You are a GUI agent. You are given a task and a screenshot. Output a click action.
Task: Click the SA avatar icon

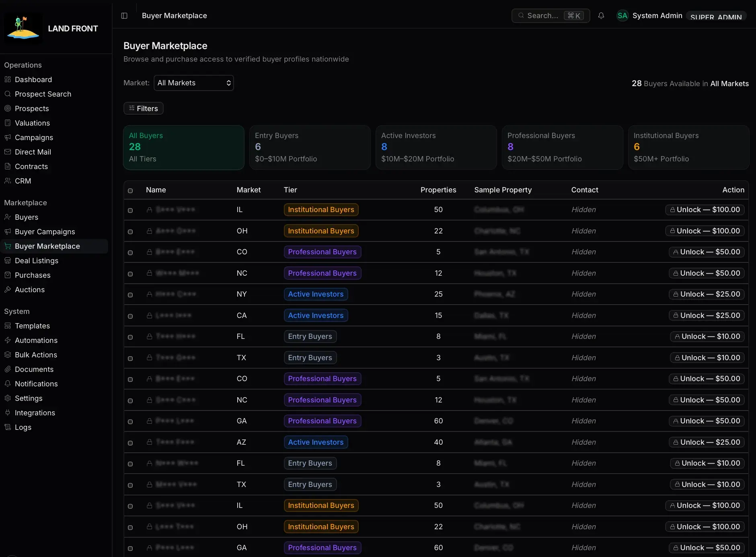pos(622,16)
